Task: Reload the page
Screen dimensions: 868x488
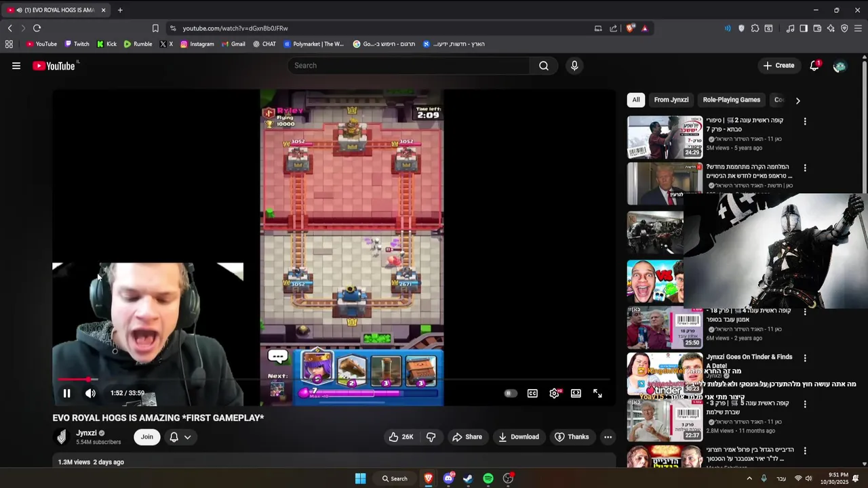Action: 37,28
